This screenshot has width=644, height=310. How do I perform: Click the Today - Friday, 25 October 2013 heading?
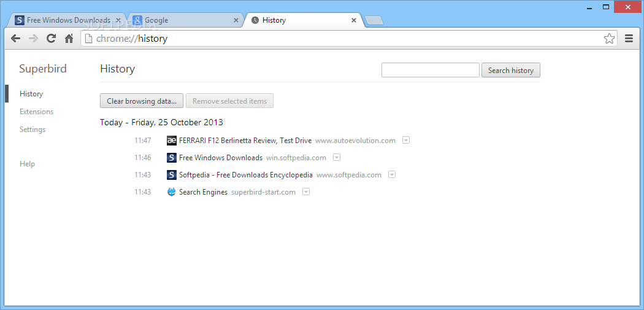[161, 122]
